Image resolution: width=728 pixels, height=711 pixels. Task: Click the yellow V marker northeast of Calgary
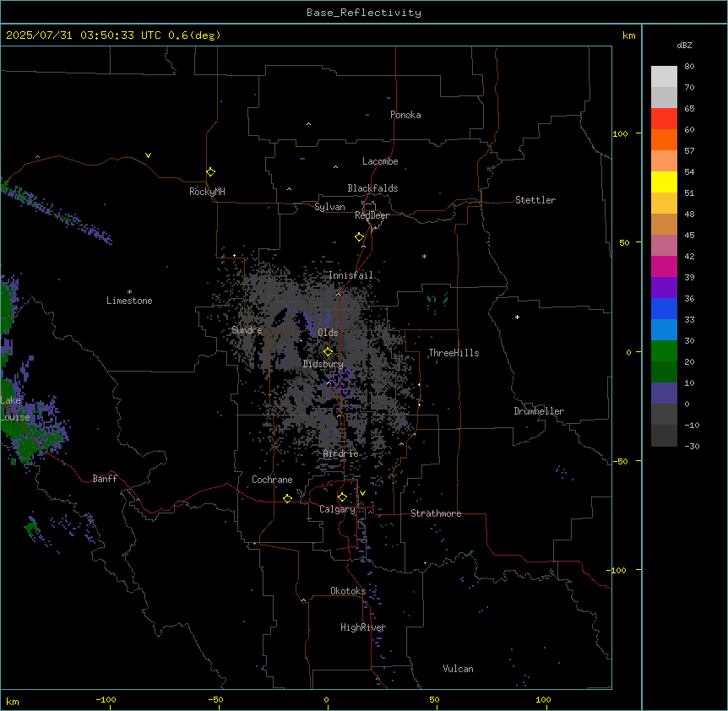tap(362, 493)
